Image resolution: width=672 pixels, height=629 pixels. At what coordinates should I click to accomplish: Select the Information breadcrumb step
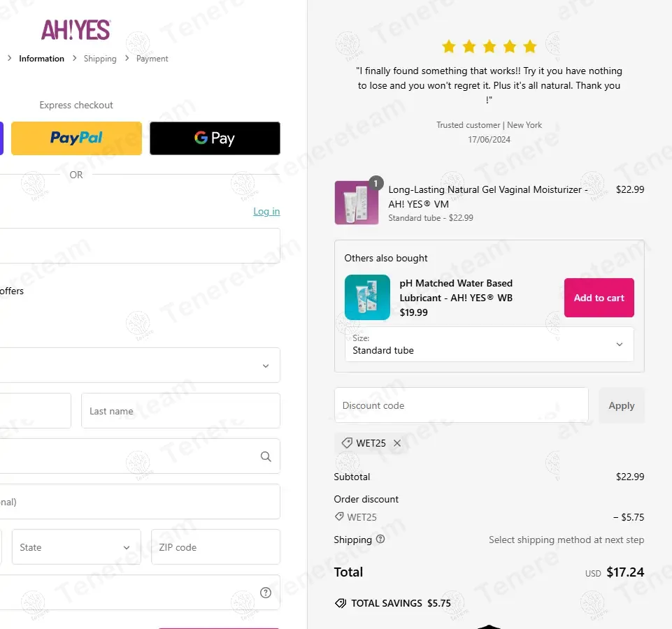(41, 59)
